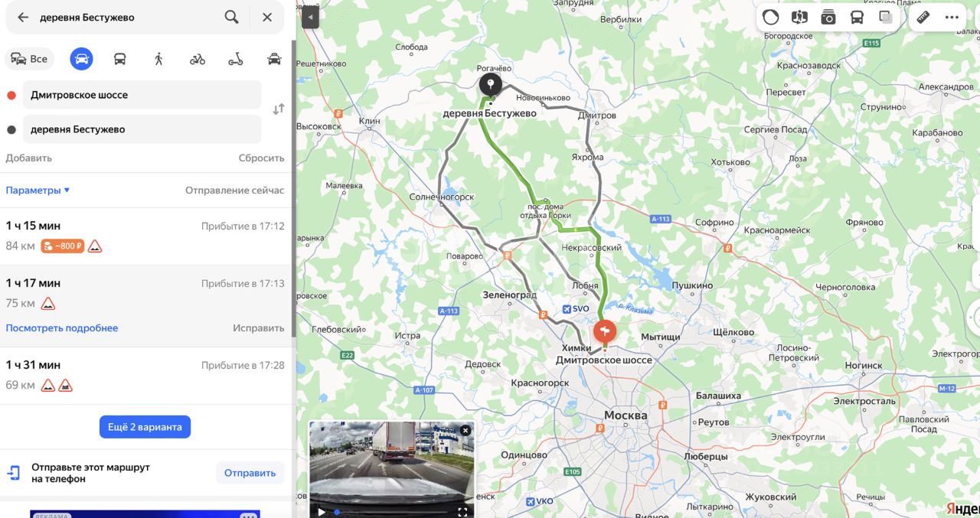This screenshot has width=980, height=518.
Task: Select the 1 ч 31 мин route
Action: click(145, 375)
